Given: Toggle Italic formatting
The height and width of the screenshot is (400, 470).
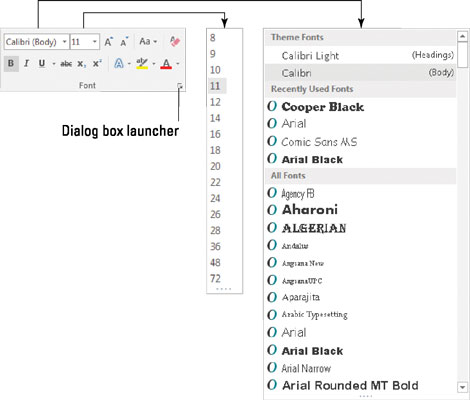Looking at the screenshot, I should tap(27, 63).
